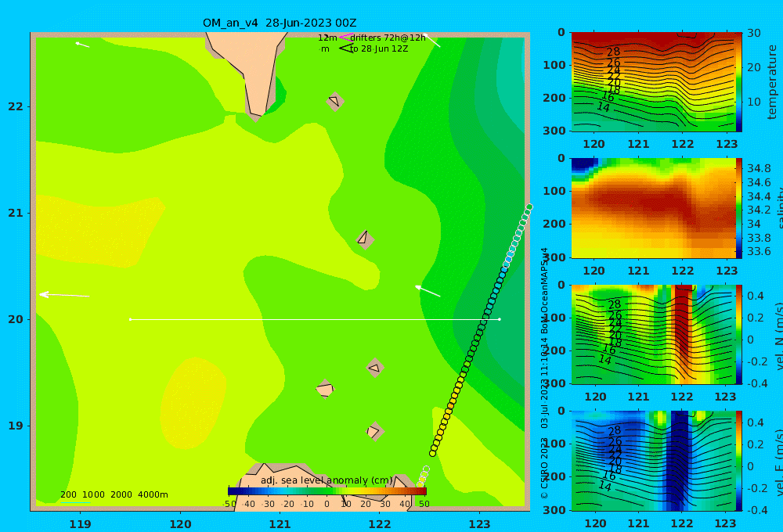The height and width of the screenshot is (532, 783).
Task: Open the salinity section panel
Action: tap(654, 208)
